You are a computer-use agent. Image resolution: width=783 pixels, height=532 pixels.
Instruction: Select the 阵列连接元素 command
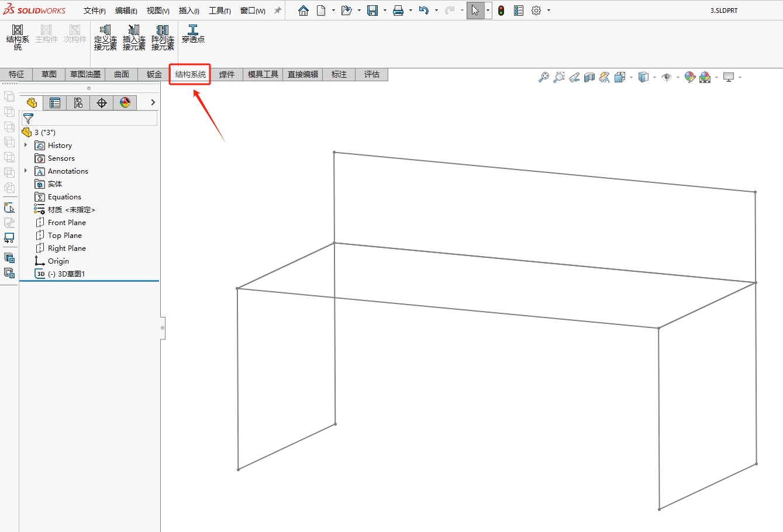[x=163, y=37]
